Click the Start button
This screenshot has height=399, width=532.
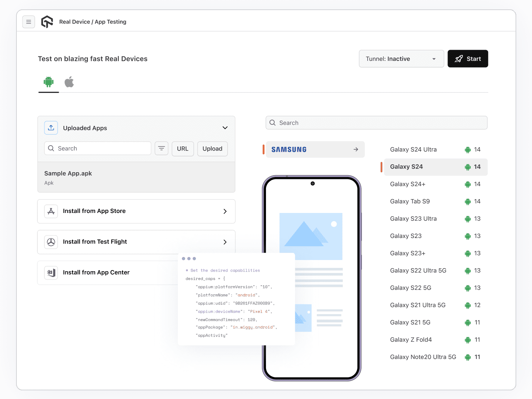(468, 59)
